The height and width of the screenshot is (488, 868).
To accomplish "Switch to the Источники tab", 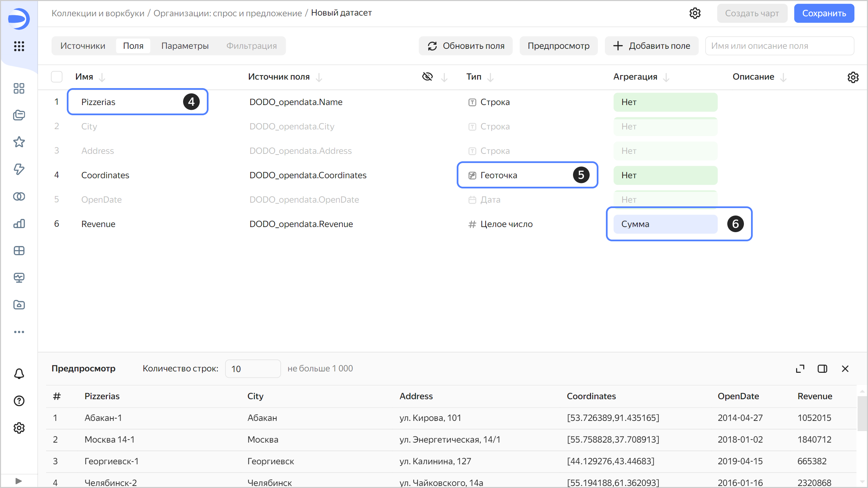I will point(83,46).
